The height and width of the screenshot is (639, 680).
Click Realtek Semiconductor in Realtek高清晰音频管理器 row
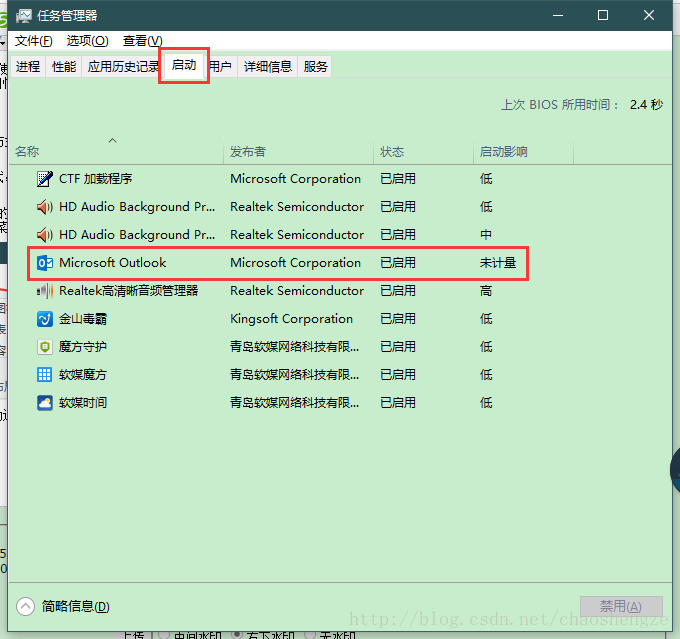[x=297, y=291]
